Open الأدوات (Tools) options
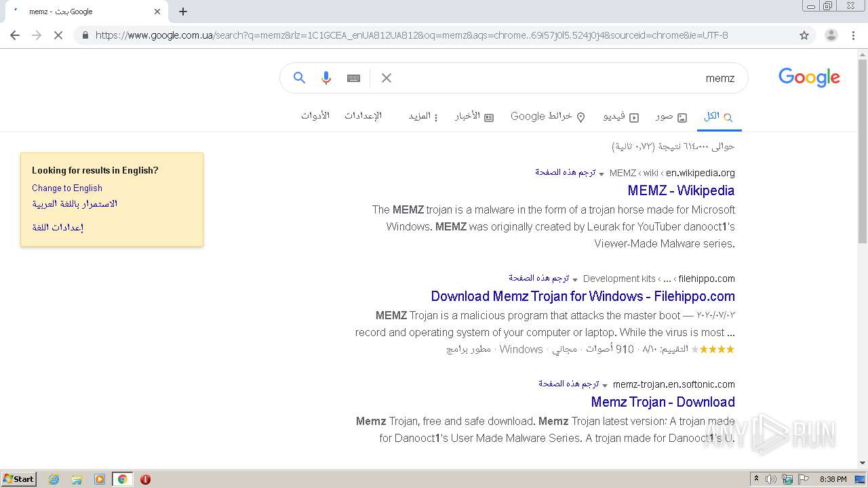This screenshot has height=488, width=868. 315,116
